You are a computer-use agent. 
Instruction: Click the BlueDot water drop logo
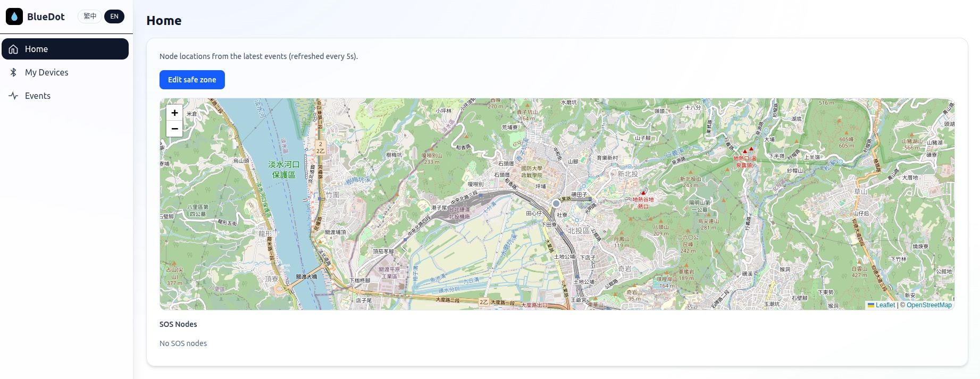(x=14, y=16)
